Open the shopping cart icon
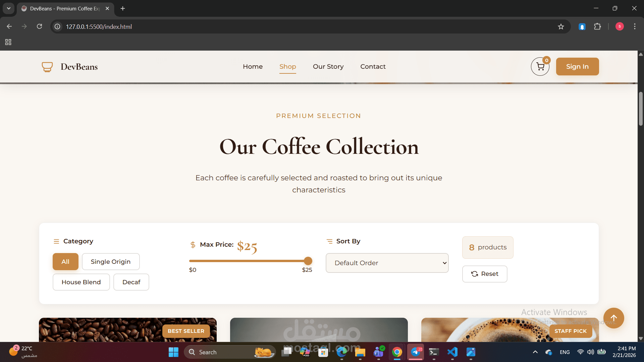This screenshot has height=362, width=644. (x=540, y=67)
